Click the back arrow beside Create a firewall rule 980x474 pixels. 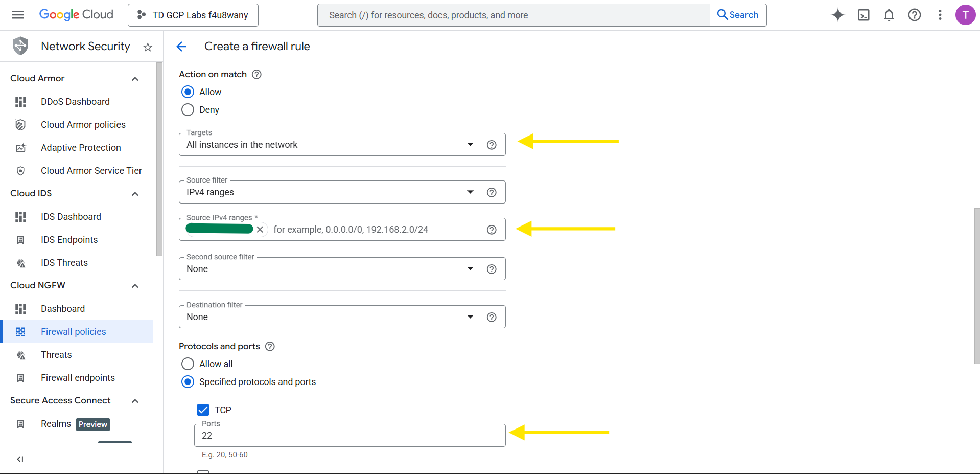[181, 47]
